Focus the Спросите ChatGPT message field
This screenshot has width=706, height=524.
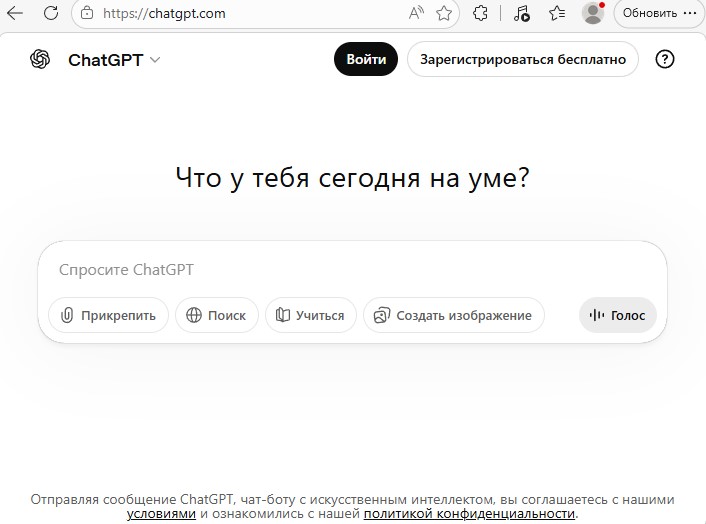pos(352,270)
